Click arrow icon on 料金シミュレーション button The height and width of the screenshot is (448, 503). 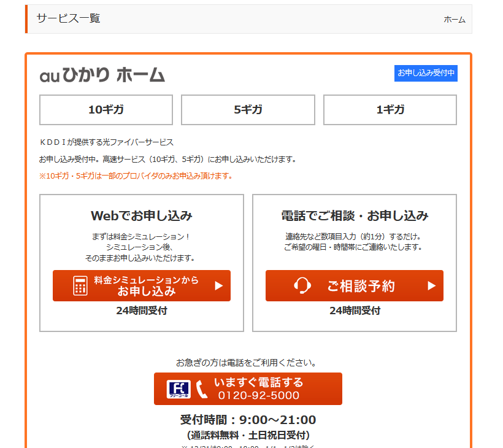pos(219,285)
